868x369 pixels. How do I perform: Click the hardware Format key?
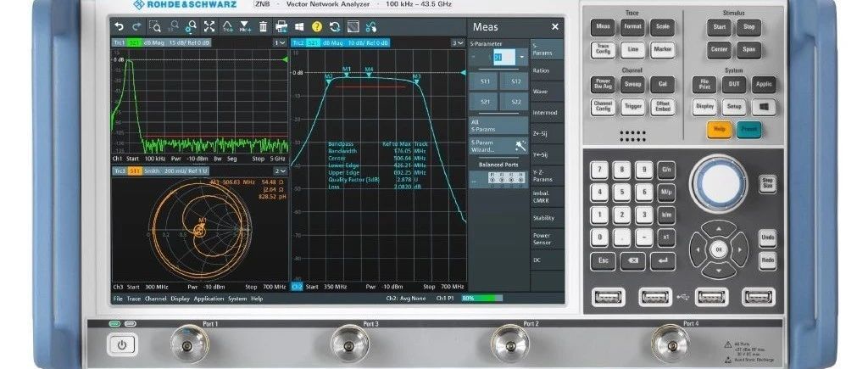tap(632, 26)
